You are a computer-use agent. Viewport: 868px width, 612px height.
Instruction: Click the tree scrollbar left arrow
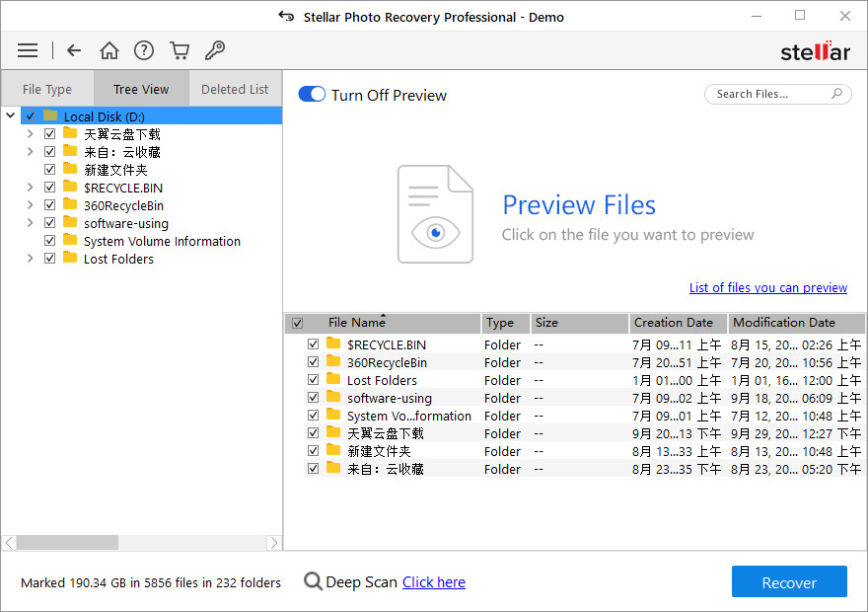pyautogui.click(x=10, y=542)
